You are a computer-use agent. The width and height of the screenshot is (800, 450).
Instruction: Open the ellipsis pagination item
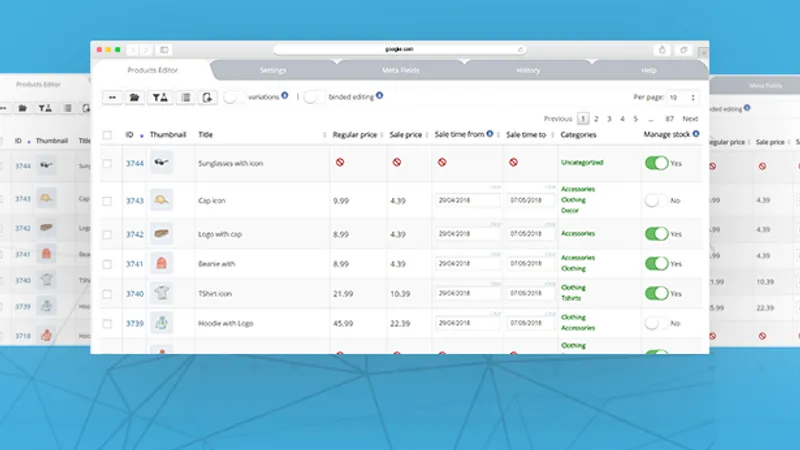651,119
